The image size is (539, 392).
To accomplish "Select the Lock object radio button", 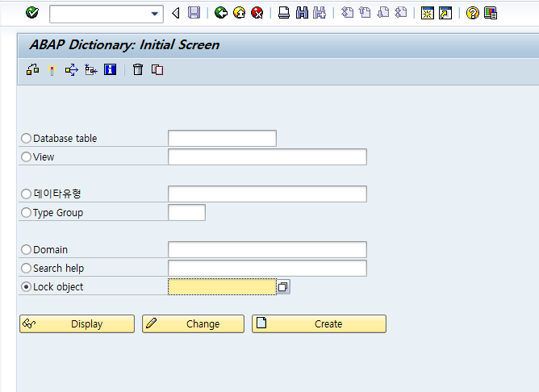I will coord(26,287).
